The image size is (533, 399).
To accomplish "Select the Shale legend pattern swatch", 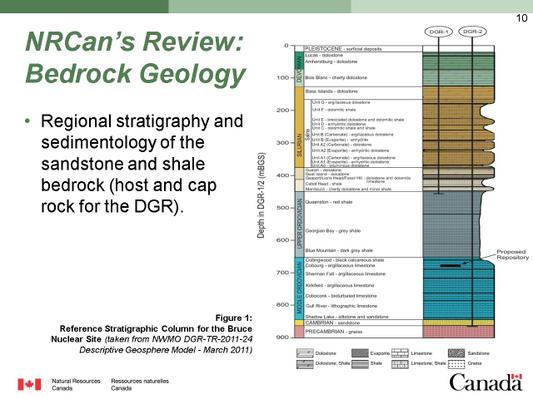I will click(360, 364).
